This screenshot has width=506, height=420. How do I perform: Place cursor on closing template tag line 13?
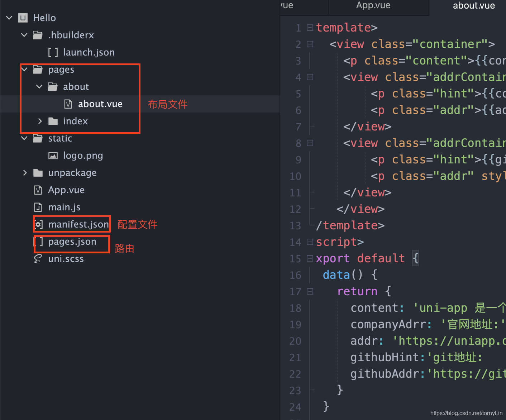click(x=350, y=225)
